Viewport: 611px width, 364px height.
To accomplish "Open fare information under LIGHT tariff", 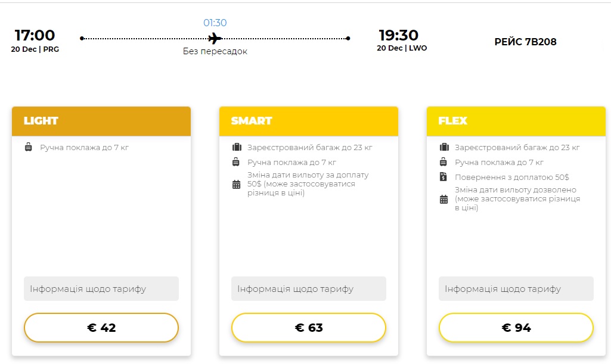I will click(x=101, y=288).
